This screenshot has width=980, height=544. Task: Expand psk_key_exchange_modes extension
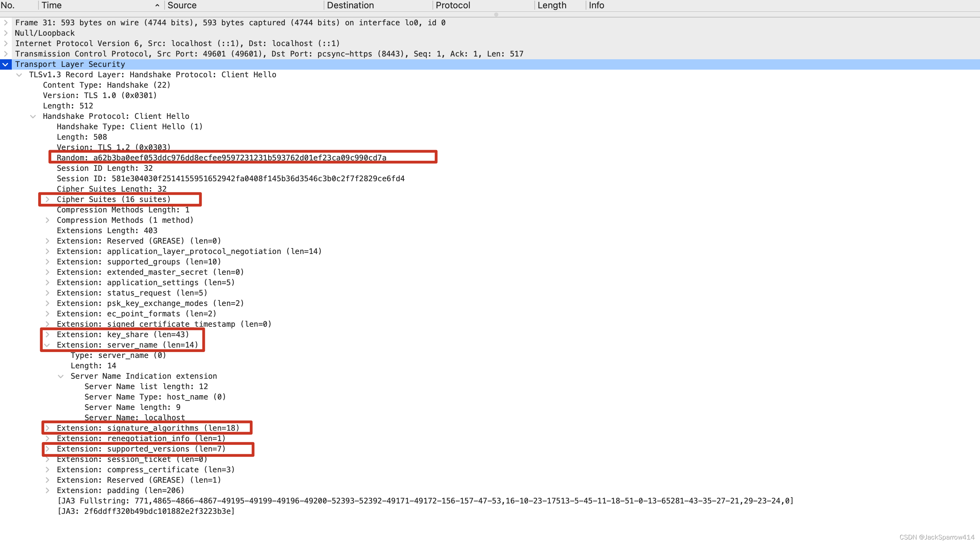click(x=47, y=304)
